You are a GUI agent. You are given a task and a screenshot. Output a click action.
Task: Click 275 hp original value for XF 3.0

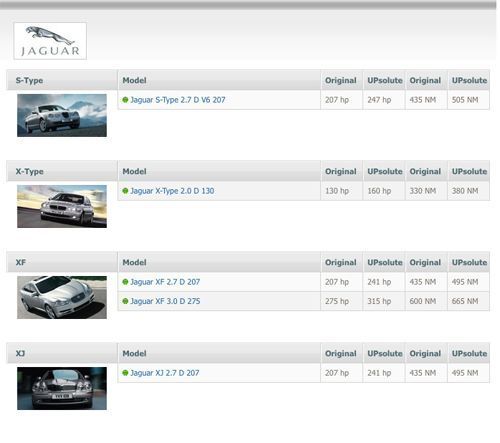pyautogui.click(x=337, y=301)
